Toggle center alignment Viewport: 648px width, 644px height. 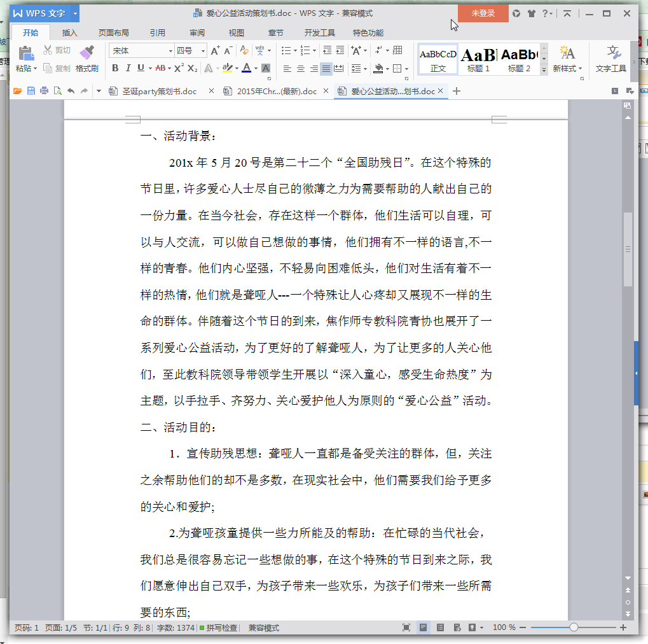click(x=301, y=68)
